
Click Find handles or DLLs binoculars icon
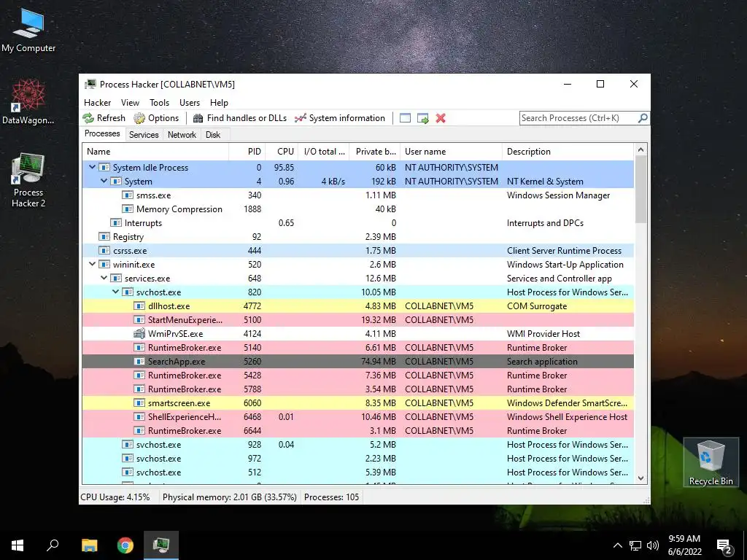(198, 118)
